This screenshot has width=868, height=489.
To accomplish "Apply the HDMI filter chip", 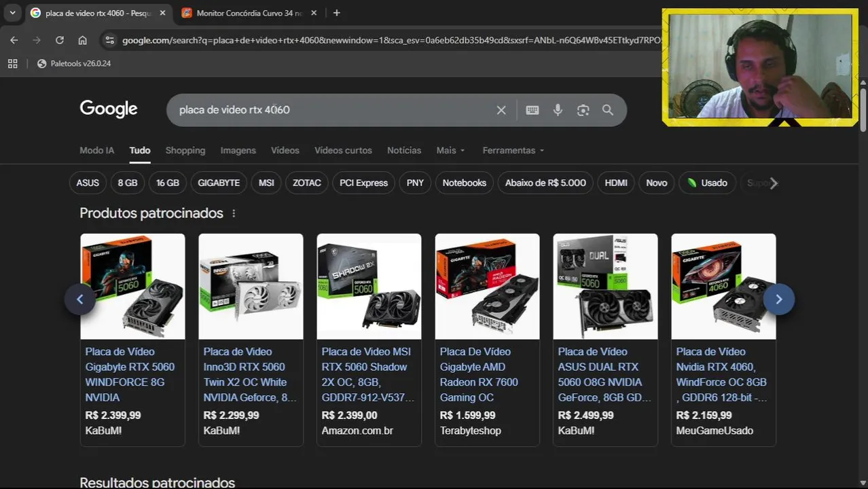I will [x=616, y=183].
